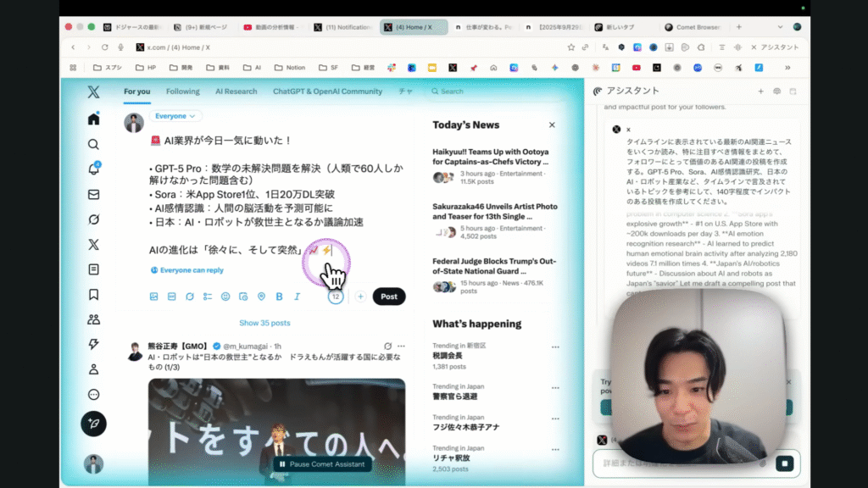This screenshot has width=868, height=488.
Task: Add a poll to the post
Action: coord(208,297)
